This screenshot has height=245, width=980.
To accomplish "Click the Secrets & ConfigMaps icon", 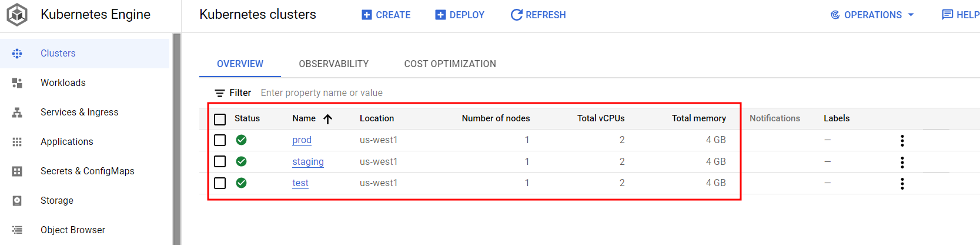I will click(17, 171).
